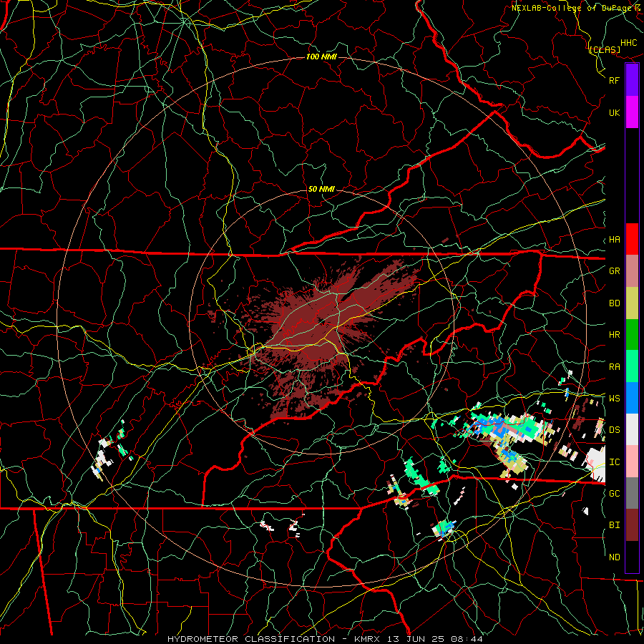Click the RF purple legend swatch
This screenshot has height=644, width=644.
632,80
